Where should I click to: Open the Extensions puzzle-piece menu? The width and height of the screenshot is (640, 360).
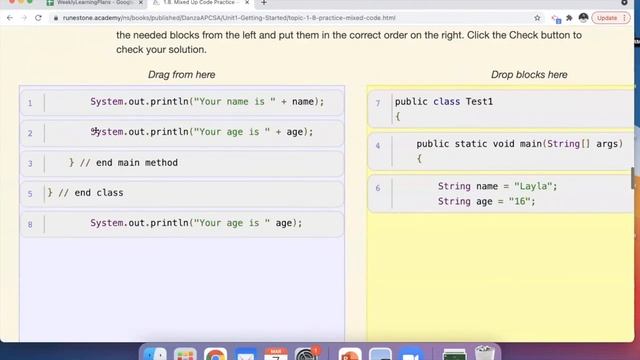coord(569,18)
